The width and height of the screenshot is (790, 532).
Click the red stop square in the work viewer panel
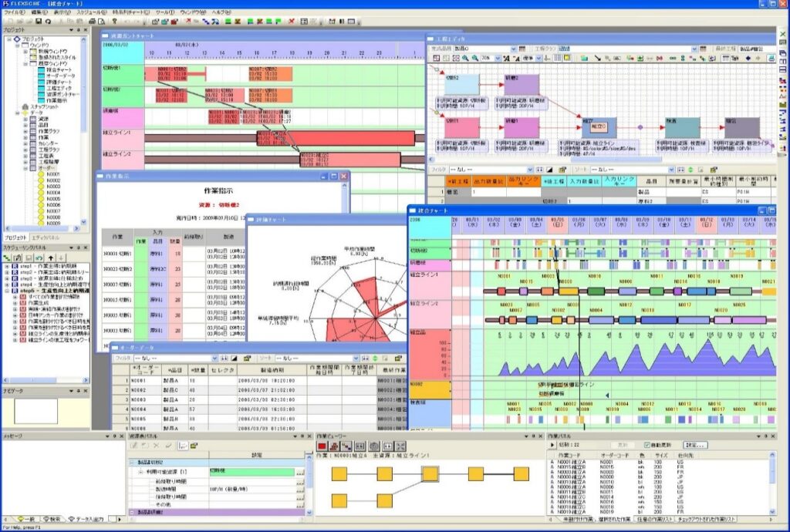(x=322, y=446)
